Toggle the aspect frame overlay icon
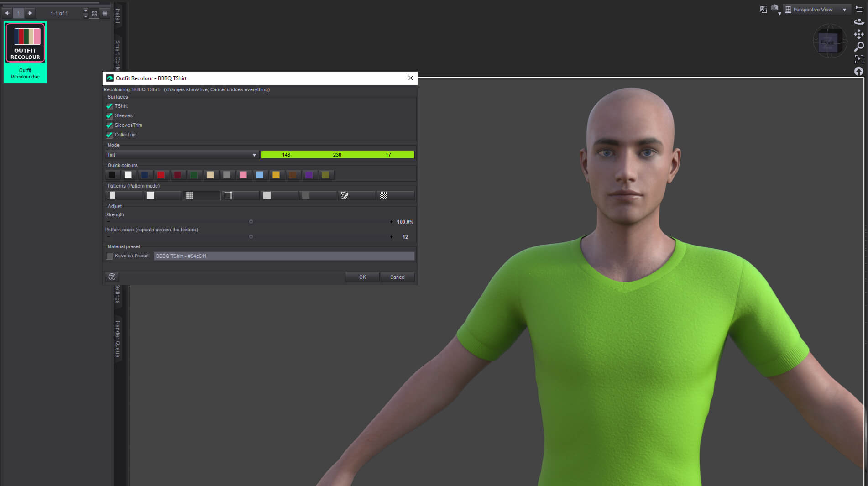 [763, 10]
